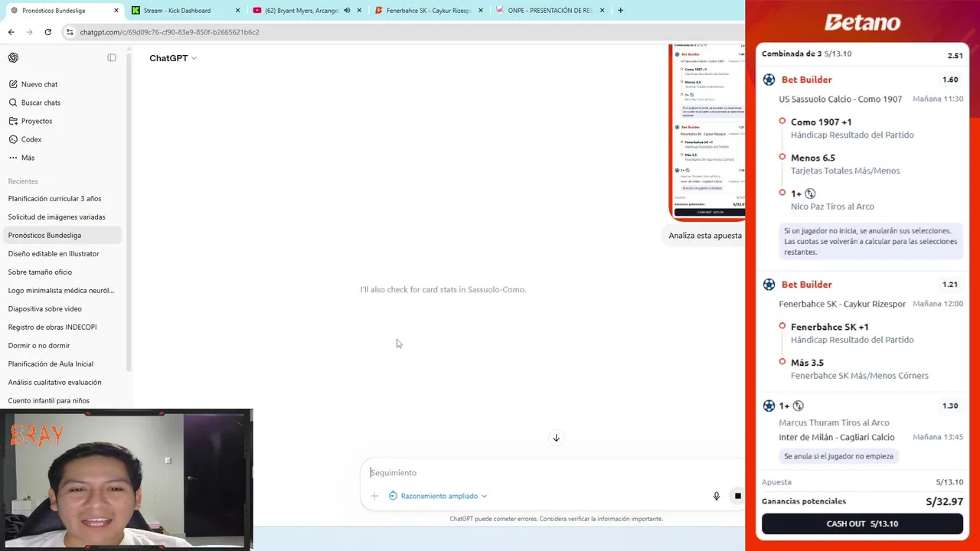This screenshot has height=551, width=980.
Task: Close the ONPE browser tab
Action: point(602,11)
